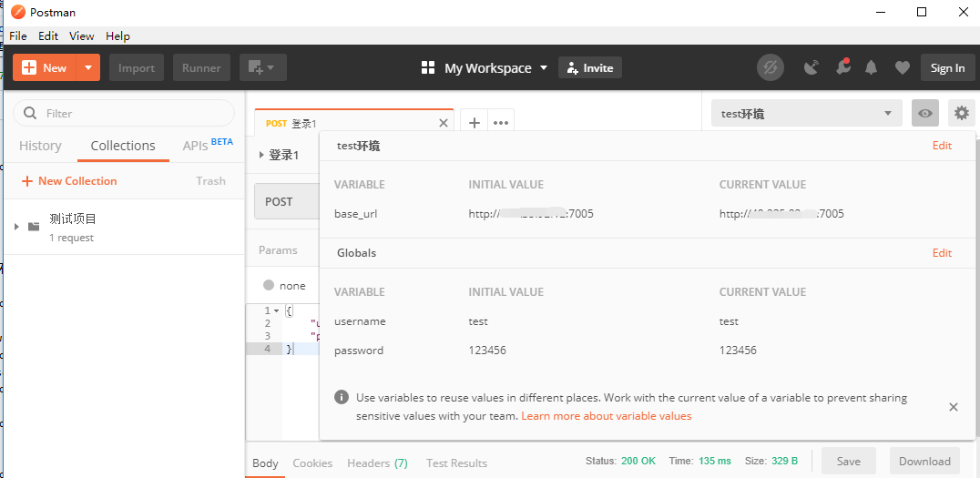Select the none body radio button
Viewport: 980px width, 478px height.
pos(269,285)
